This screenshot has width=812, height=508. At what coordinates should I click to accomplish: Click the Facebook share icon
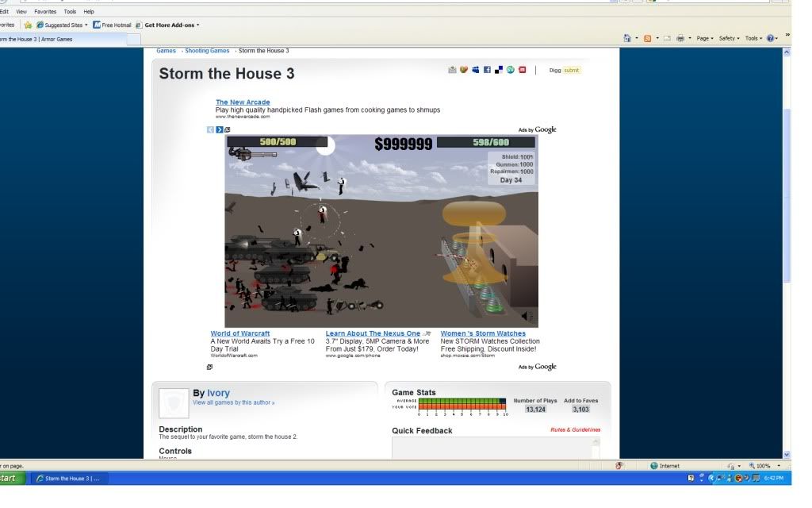487,70
